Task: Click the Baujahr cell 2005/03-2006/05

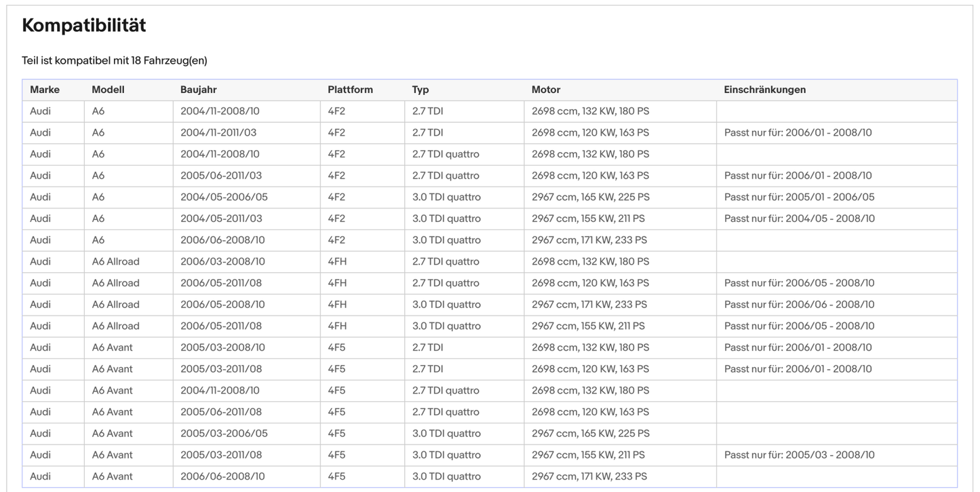Action: (x=224, y=434)
